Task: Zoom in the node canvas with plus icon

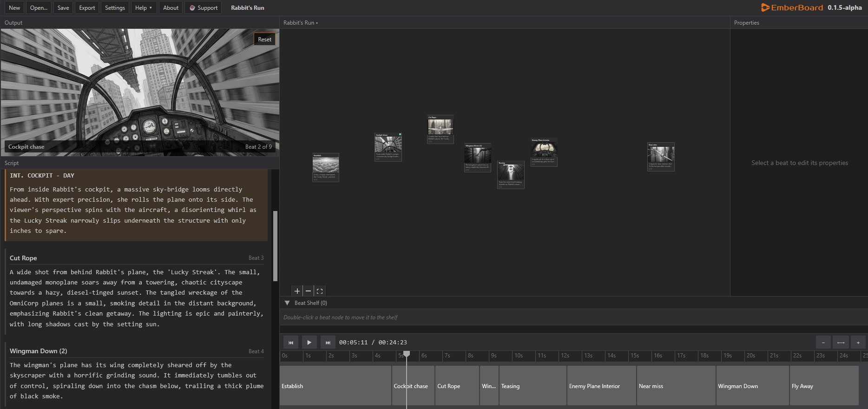Action: tap(297, 291)
